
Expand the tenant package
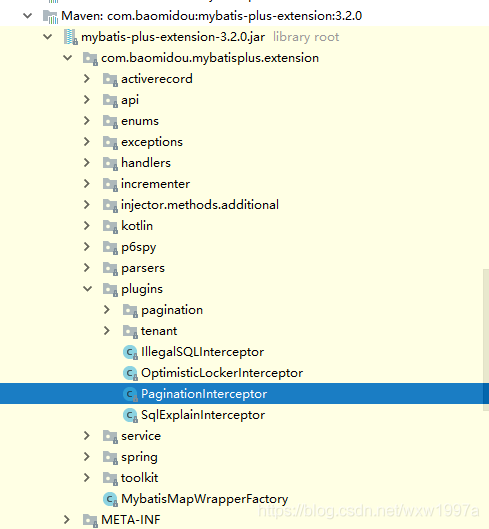[x=107, y=331]
